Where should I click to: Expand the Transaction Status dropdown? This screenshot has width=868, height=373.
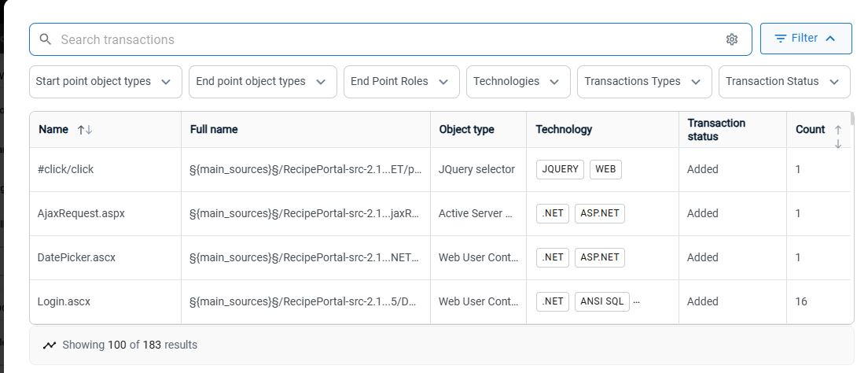click(785, 82)
